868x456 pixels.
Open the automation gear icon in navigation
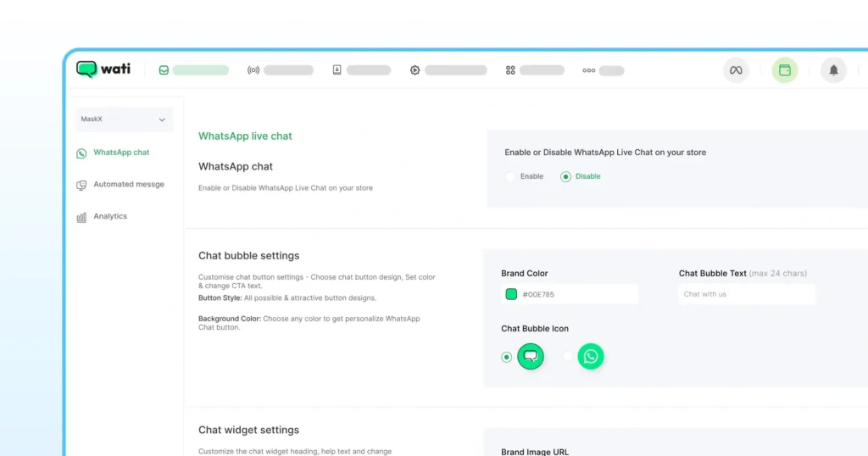415,70
